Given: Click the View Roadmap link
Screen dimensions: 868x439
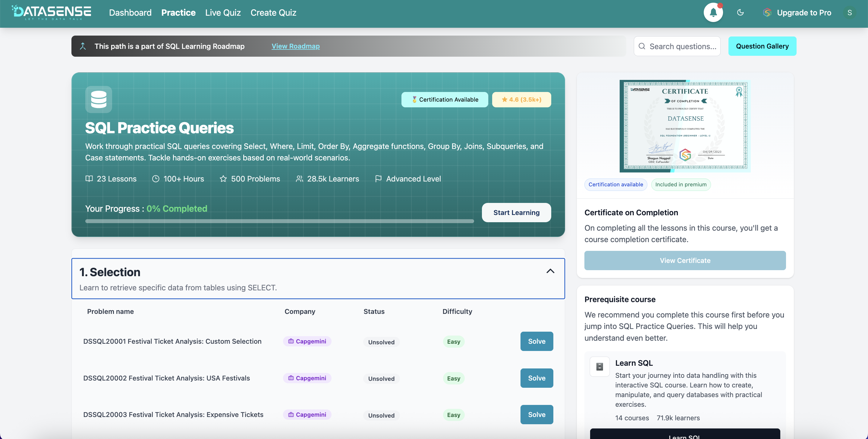Looking at the screenshot, I should 295,46.
